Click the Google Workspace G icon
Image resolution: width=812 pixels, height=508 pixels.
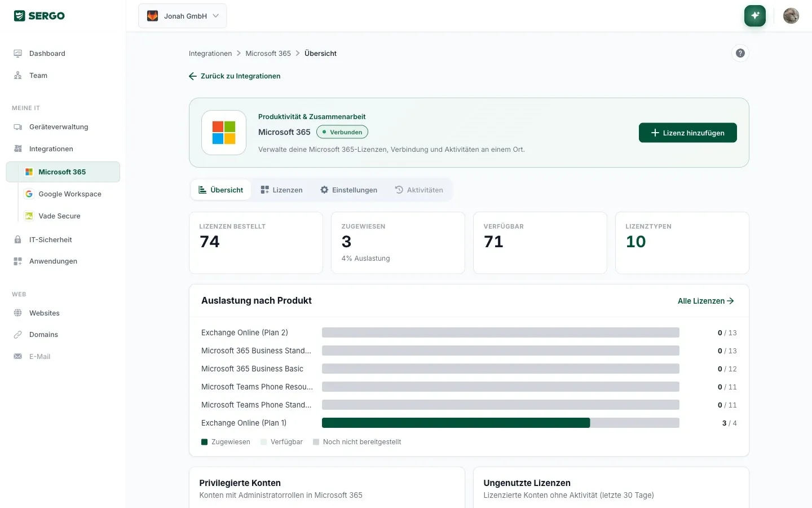(x=29, y=194)
